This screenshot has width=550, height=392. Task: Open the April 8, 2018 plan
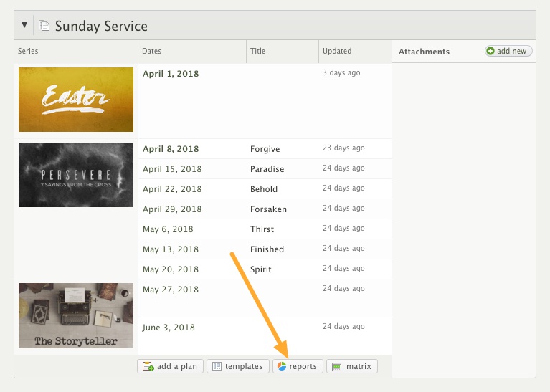click(171, 149)
